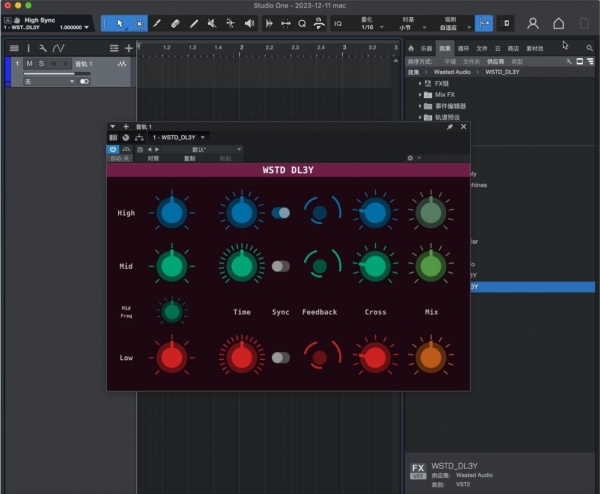Click the user account icon
The width and height of the screenshot is (600, 494).
533,23
